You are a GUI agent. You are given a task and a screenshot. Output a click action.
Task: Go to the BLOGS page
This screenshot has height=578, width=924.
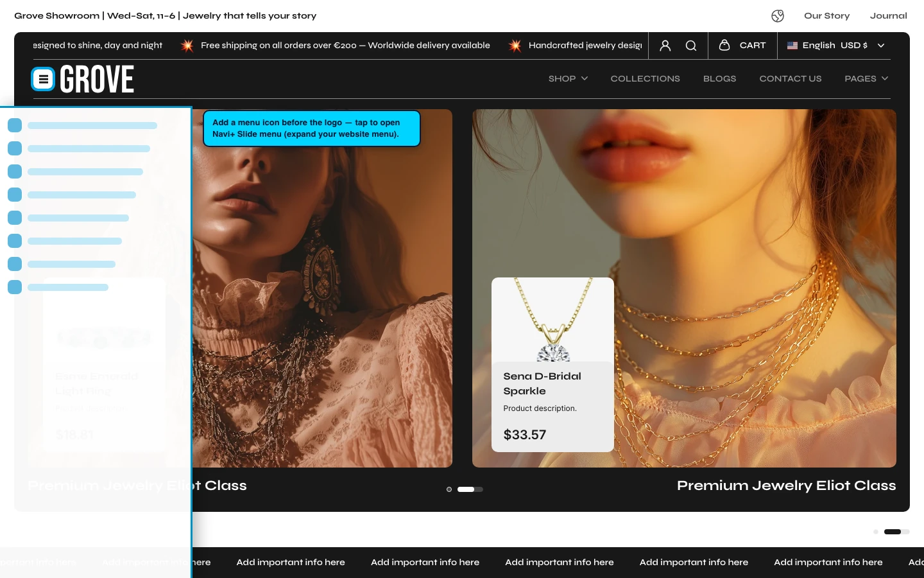click(719, 78)
